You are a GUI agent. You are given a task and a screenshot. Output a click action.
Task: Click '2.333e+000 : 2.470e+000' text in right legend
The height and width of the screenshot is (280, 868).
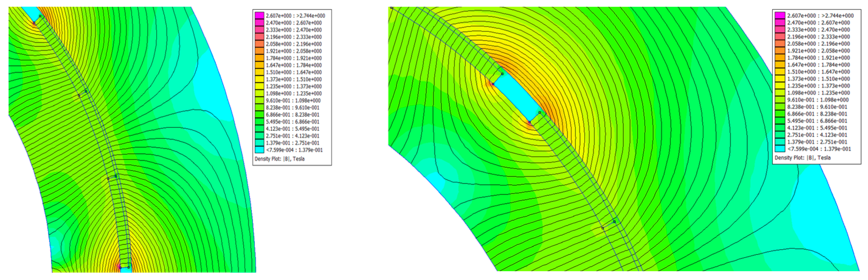[x=818, y=30]
